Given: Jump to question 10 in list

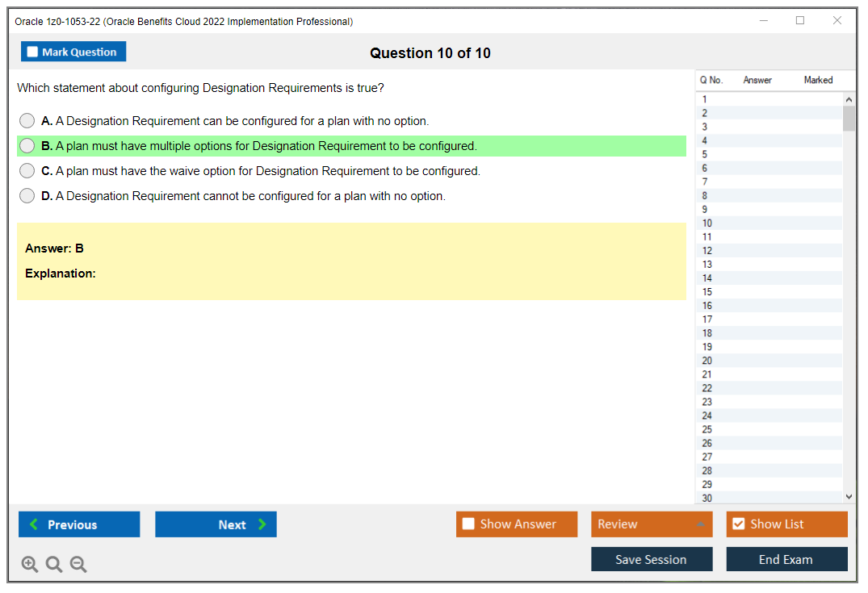Looking at the screenshot, I should coord(707,223).
